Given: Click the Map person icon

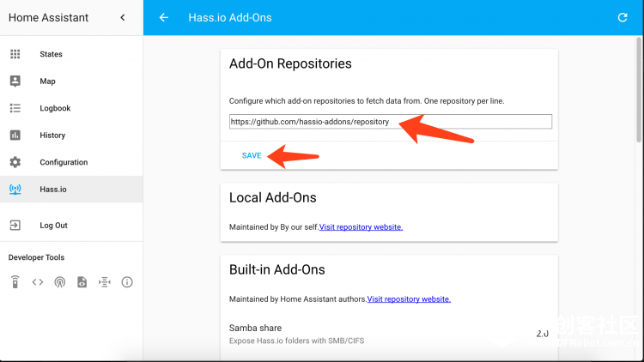Looking at the screenshot, I should click(15, 81).
